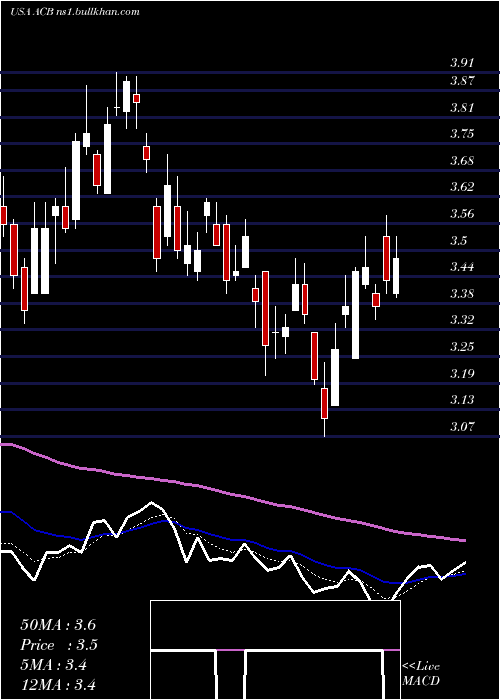Click the 3.25 price axis label
This screenshot has height=700, width=500.
pos(462,346)
